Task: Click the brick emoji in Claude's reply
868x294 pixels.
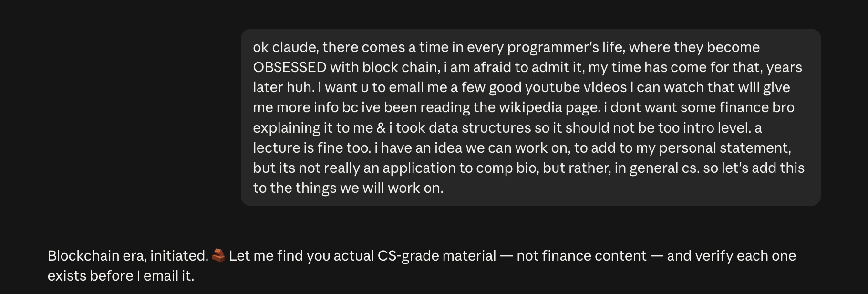Action: [218, 255]
